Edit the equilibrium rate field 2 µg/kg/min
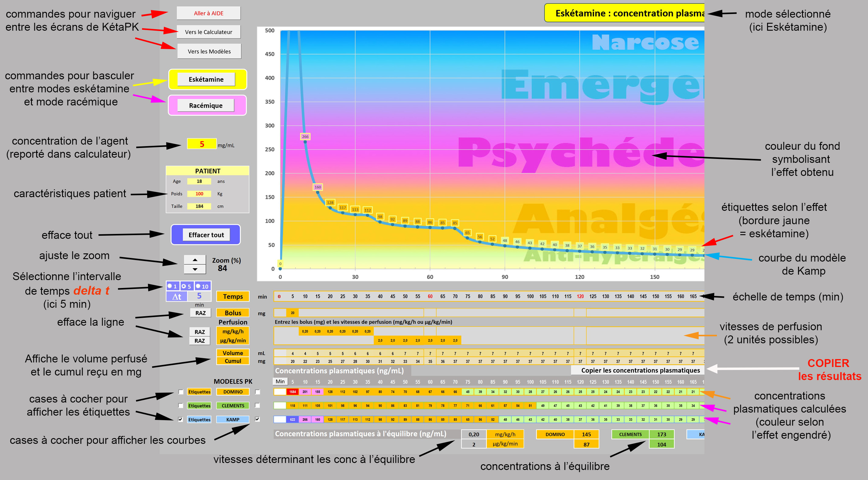Viewport: 868px width, 480px height. coord(474,444)
